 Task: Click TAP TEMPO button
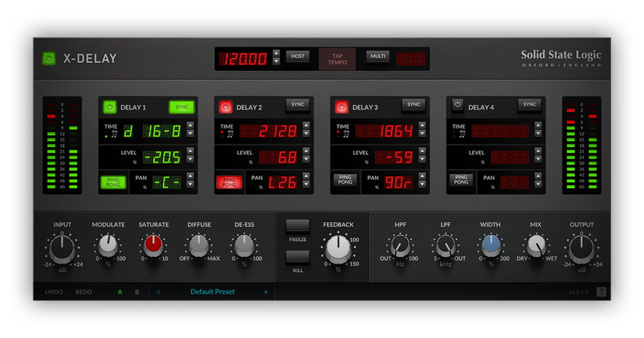[337, 59]
